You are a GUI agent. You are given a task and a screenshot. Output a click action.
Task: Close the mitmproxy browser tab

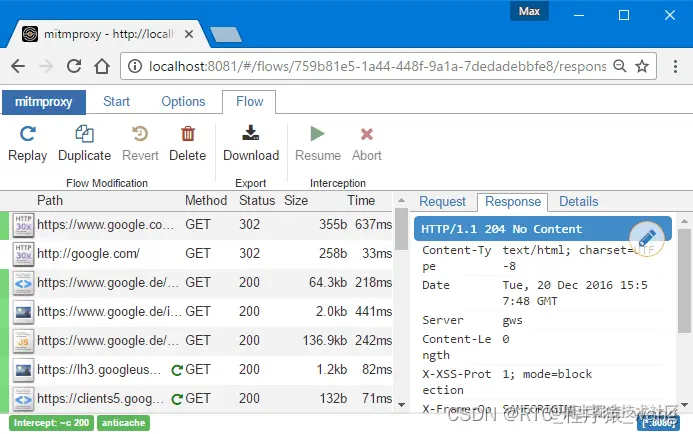coord(189,34)
